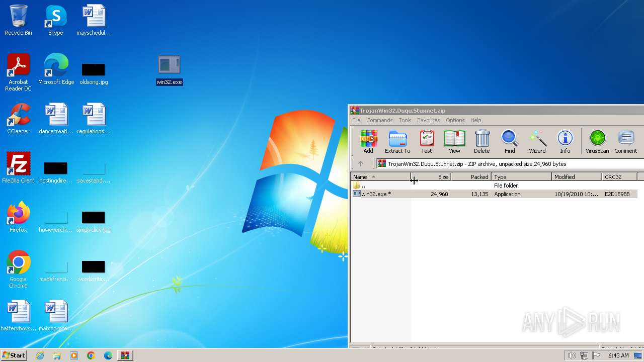Click the archive path address field

click(x=510, y=163)
